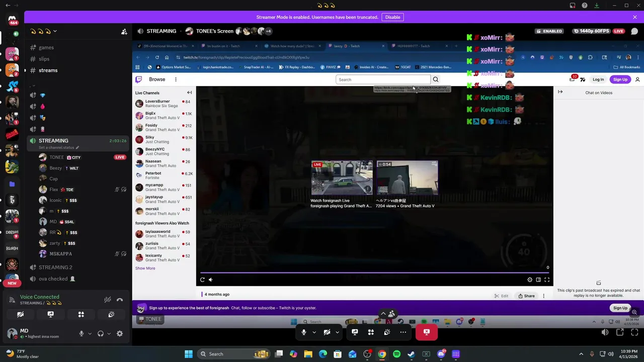
Task: Click replay icon on Twitch player
Action: pyautogui.click(x=202, y=280)
